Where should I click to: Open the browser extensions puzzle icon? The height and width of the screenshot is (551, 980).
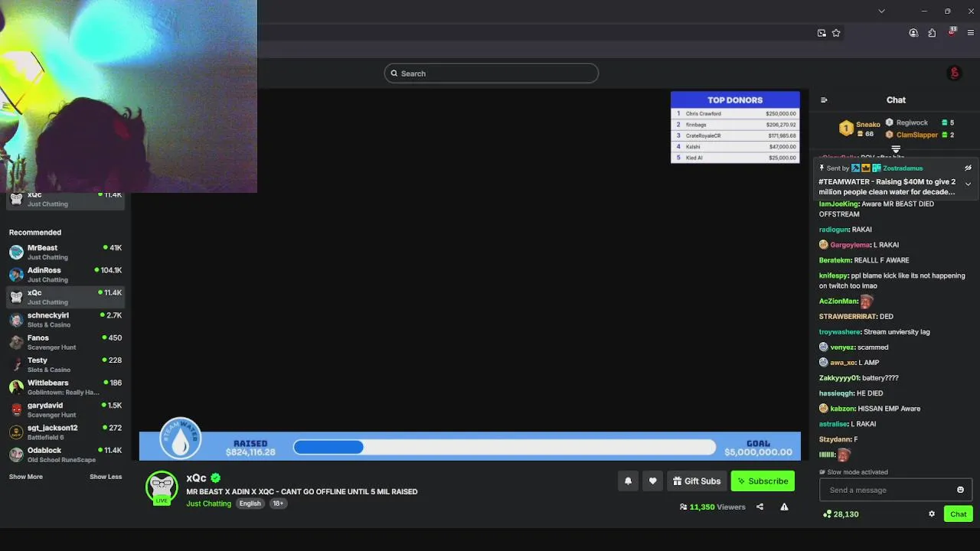tap(932, 33)
